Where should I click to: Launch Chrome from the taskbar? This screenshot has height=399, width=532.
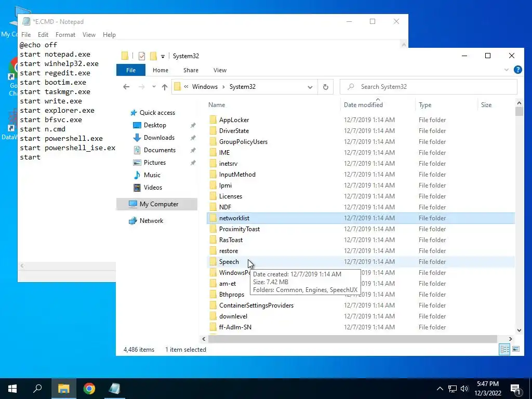[x=89, y=389]
